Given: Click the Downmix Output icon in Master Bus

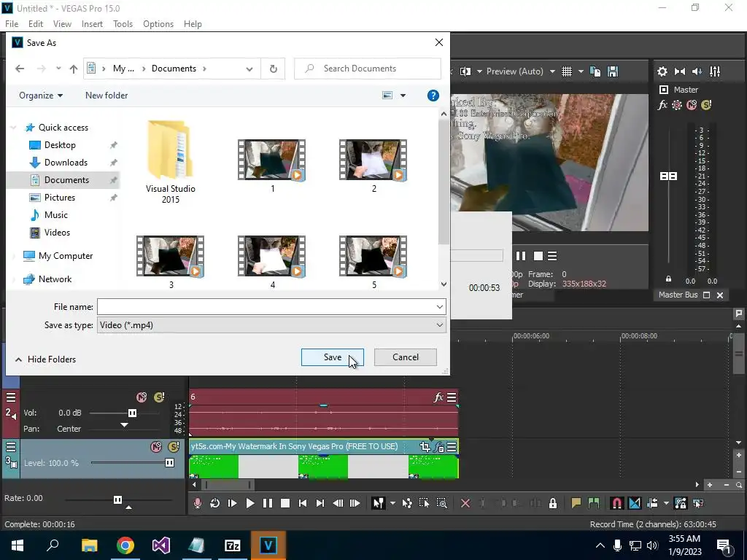Looking at the screenshot, I should coord(680,71).
